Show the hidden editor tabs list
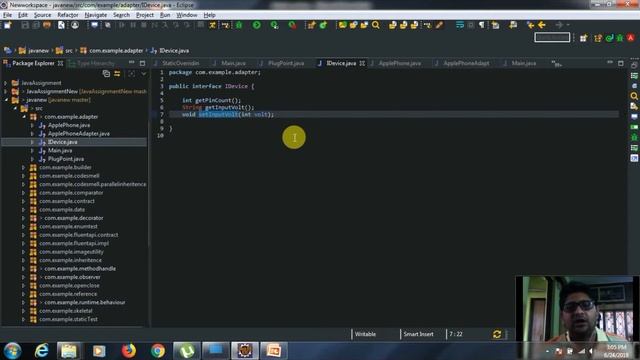 click(x=556, y=63)
